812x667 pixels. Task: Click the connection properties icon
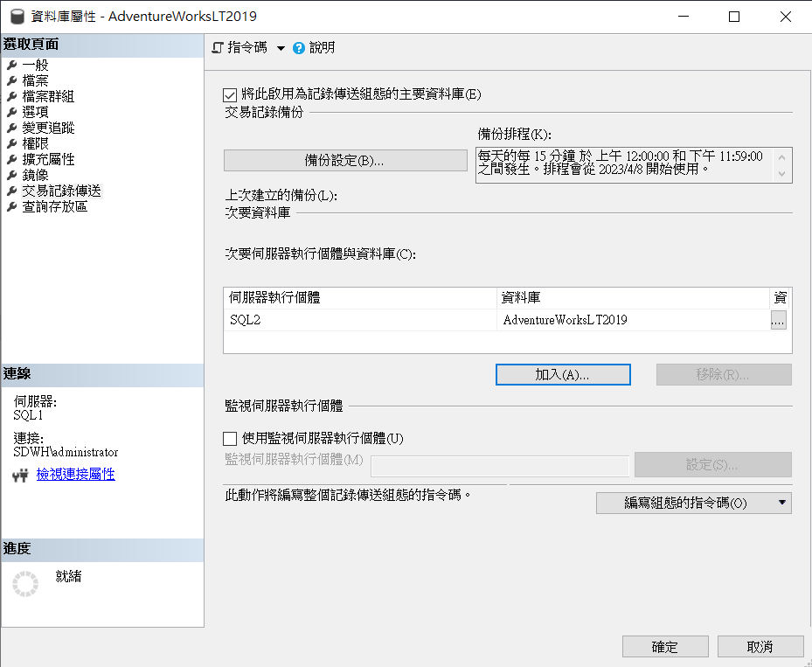[x=22, y=476]
